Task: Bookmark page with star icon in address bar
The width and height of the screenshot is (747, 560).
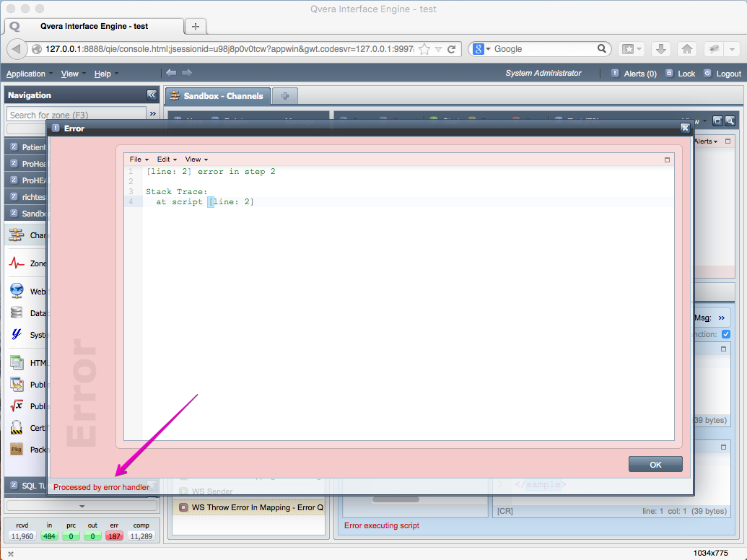Action: [424, 49]
